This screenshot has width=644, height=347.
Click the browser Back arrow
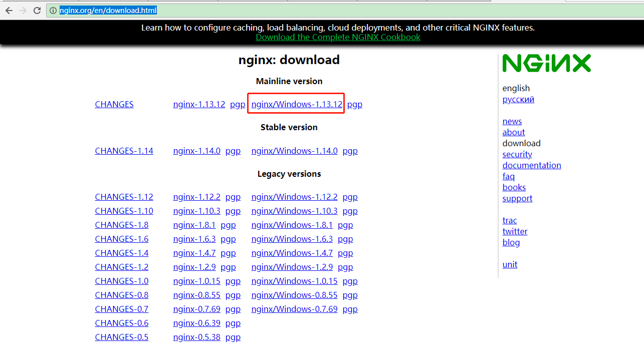9,10
